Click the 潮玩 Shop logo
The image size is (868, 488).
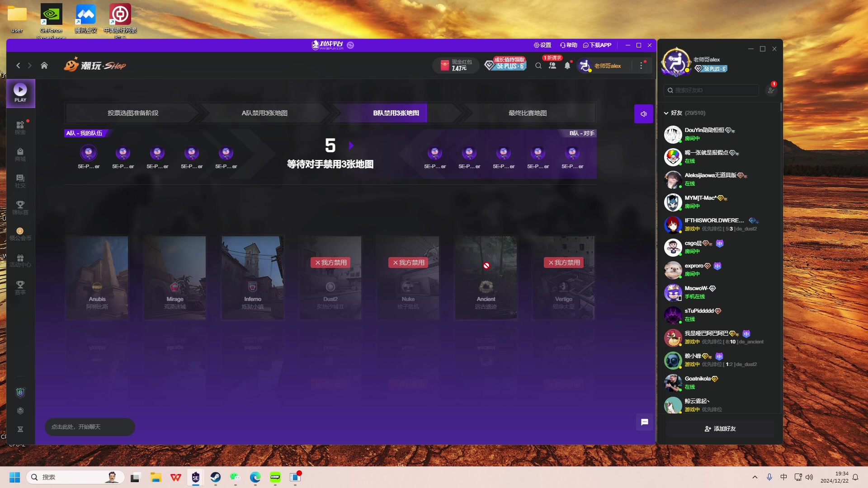click(x=95, y=66)
